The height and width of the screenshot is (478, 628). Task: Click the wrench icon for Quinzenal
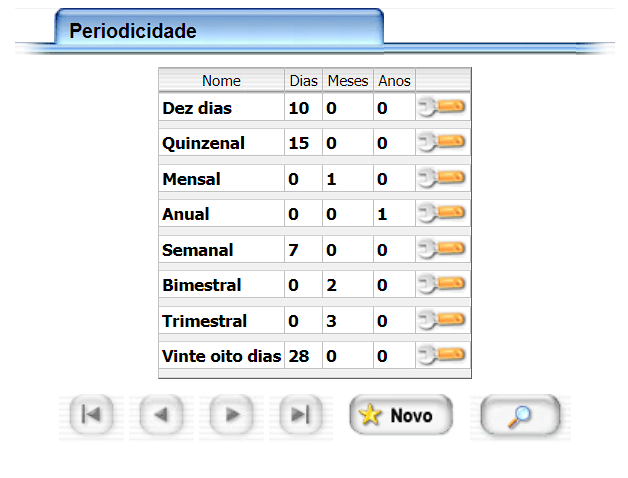[x=442, y=142]
